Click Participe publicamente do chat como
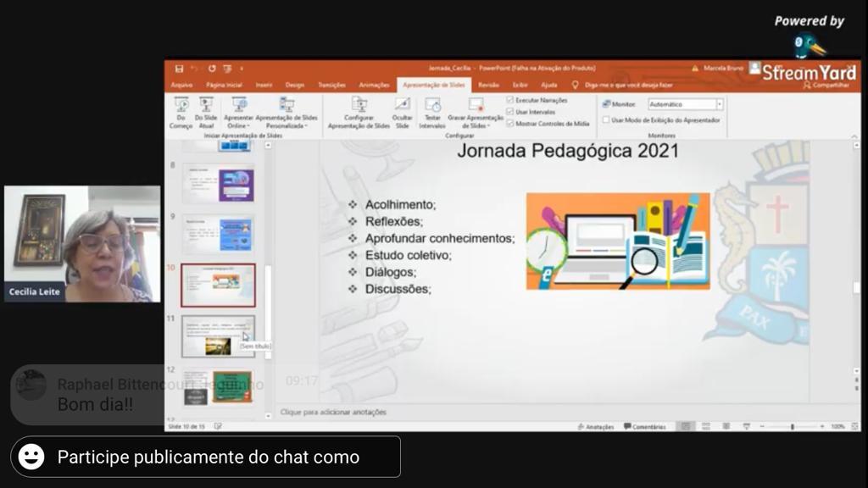 [208, 457]
